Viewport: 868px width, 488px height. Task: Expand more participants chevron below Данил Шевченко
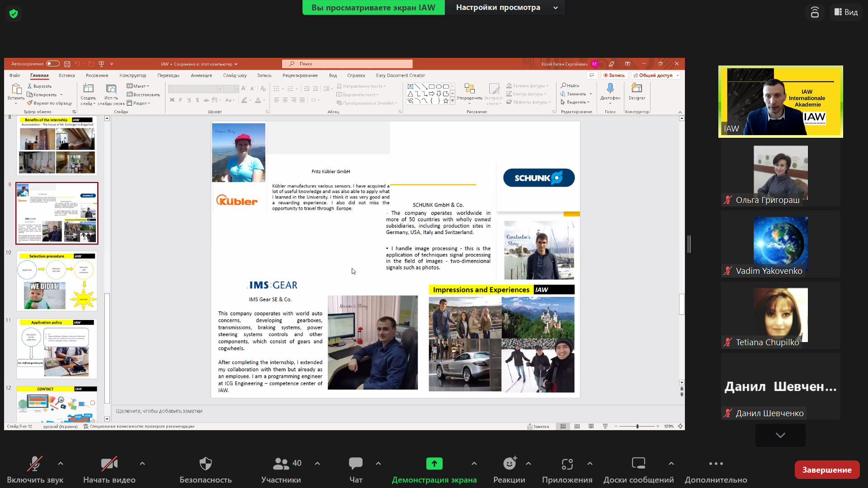tap(780, 435)
